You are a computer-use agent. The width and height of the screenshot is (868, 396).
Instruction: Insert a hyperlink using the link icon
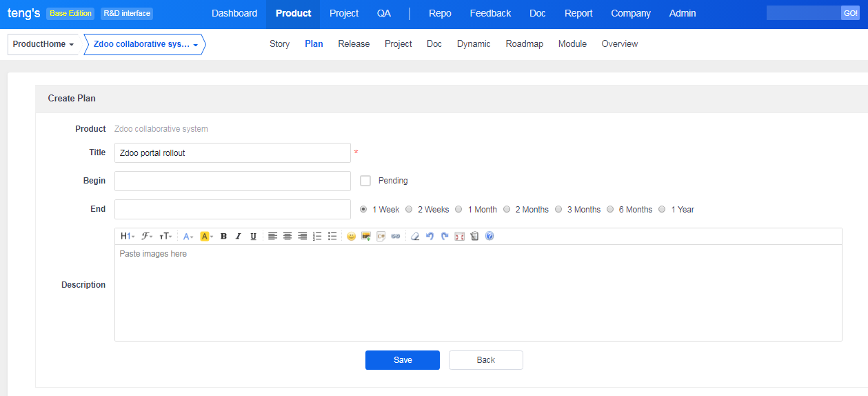(x=396, y=237)
